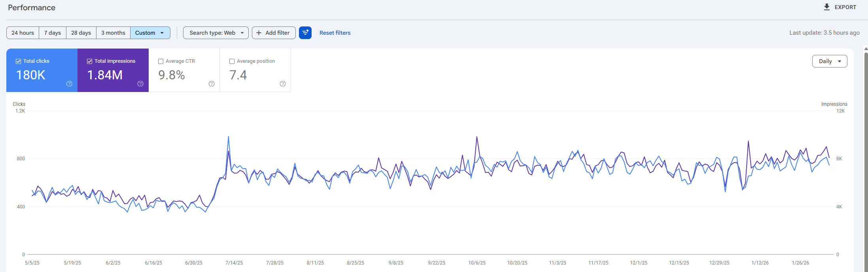Open the Average position help icon
Screen dimensions: 868x272
coord(283,84)
